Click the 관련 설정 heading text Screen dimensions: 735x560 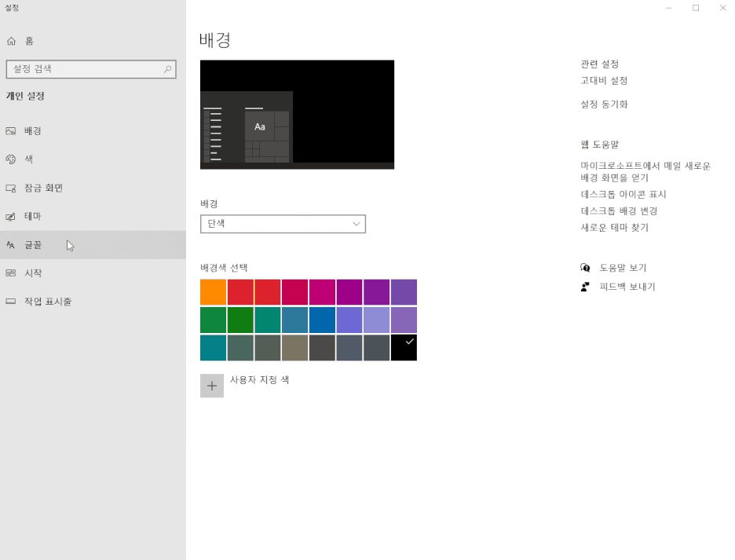point(599,64)
